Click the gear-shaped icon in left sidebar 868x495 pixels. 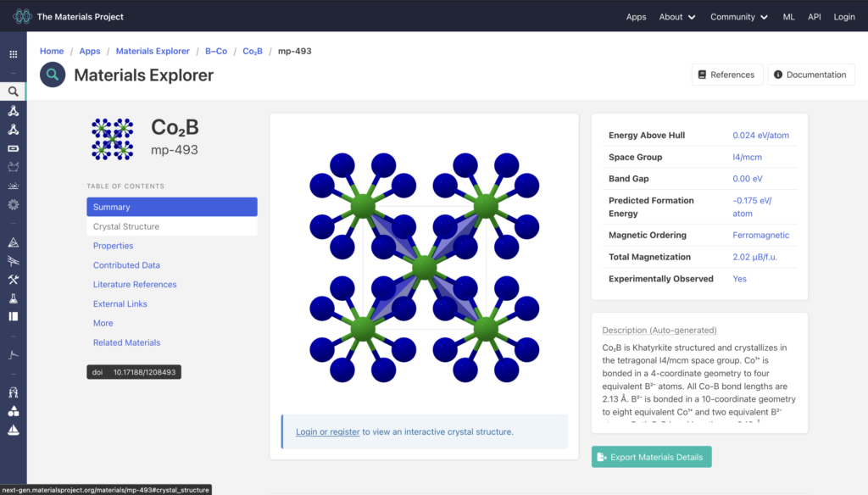tap(13, 204)
